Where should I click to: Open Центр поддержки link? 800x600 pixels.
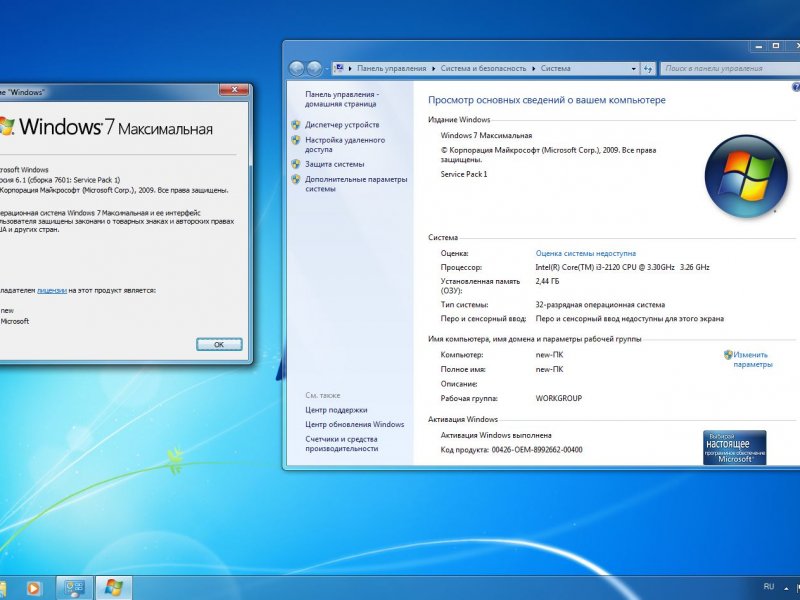336,410
